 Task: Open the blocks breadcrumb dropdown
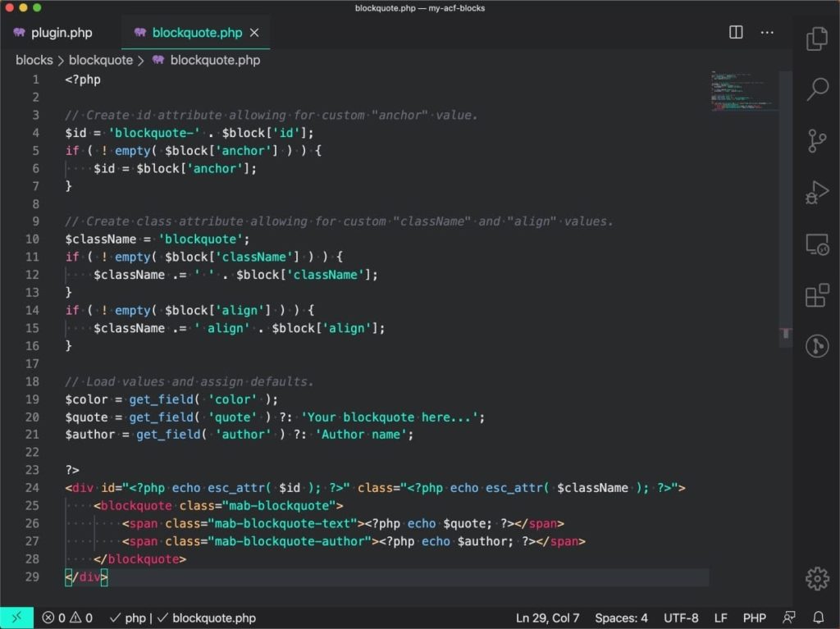(34, 60)
